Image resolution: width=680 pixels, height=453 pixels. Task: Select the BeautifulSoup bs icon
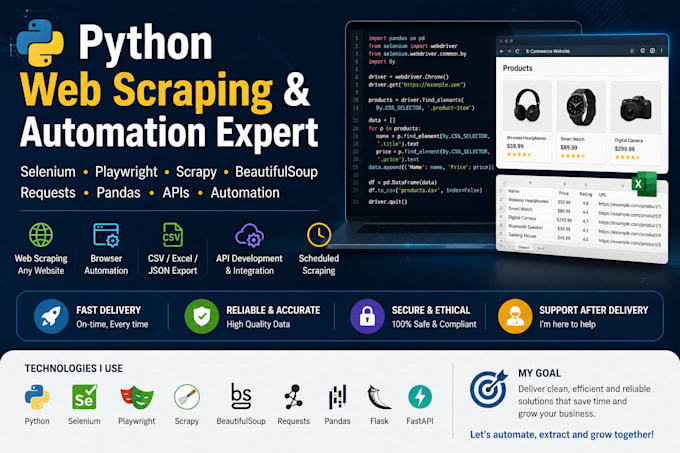[241, 396]
